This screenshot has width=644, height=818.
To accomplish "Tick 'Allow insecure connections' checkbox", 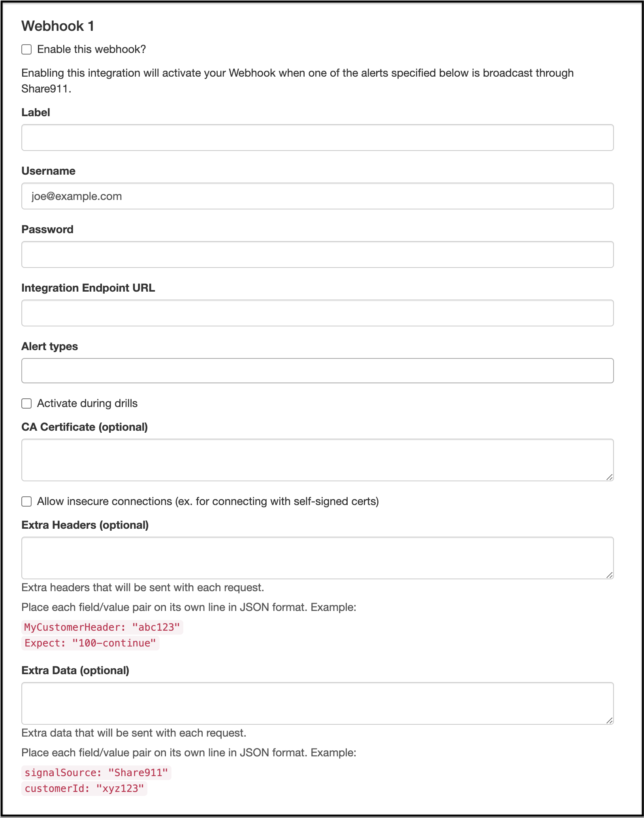I will pyautogui.click(x=26, y=501).
